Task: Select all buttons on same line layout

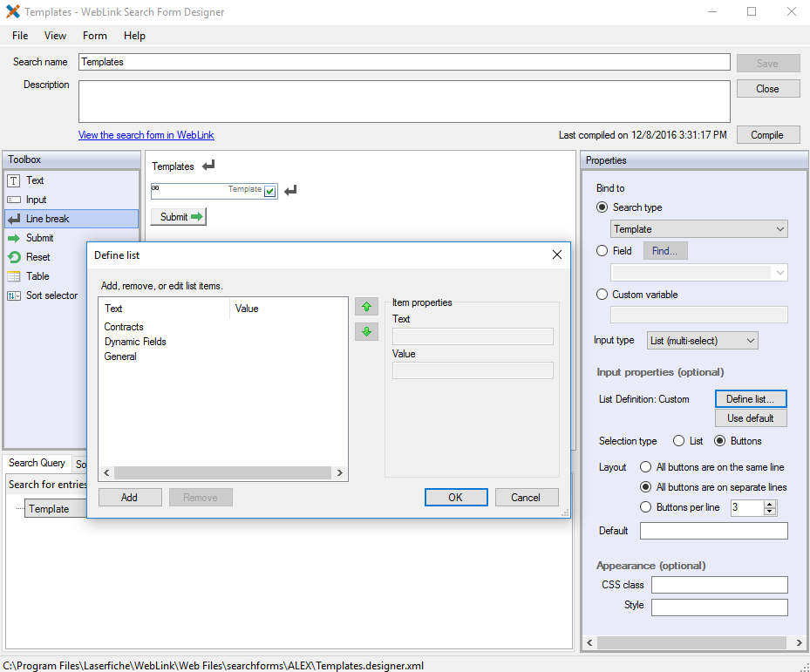Action: 645,467
